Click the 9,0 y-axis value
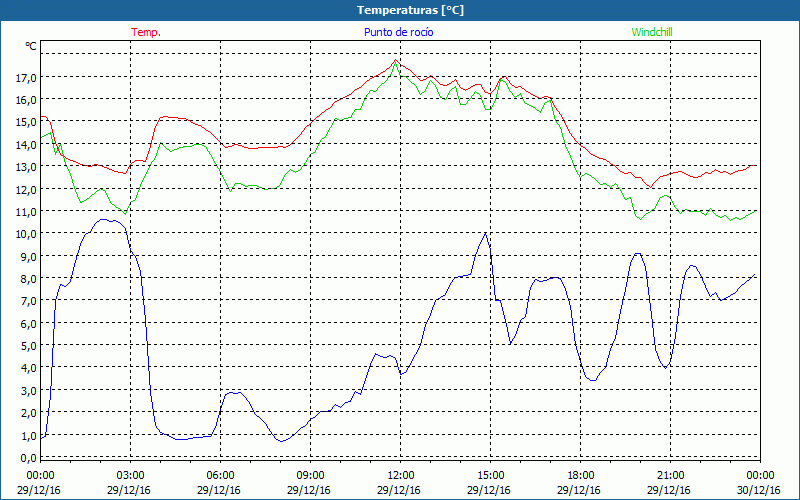The width and height of the screenshot is (800, 500). click(x=29, y=257)
